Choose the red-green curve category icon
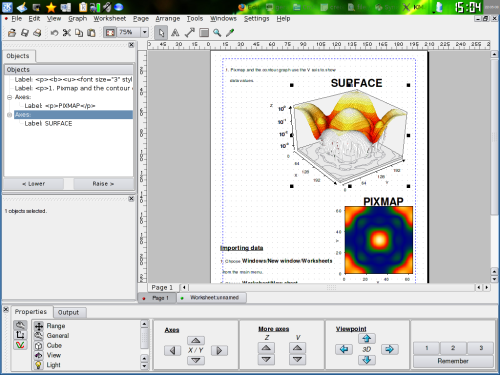This screenshot has height=375, width=500. (x=20, y=345)
